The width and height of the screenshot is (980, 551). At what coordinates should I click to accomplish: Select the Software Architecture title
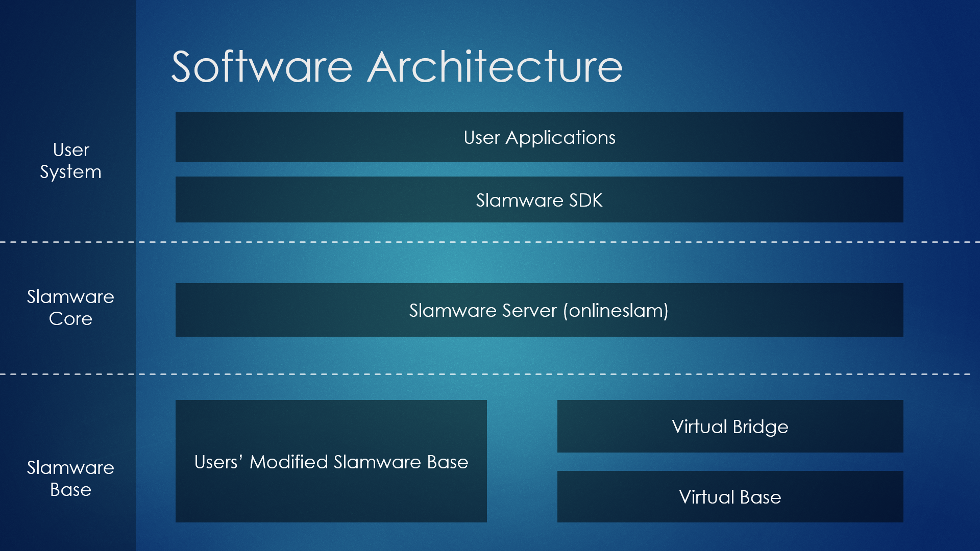click(397, 66)
